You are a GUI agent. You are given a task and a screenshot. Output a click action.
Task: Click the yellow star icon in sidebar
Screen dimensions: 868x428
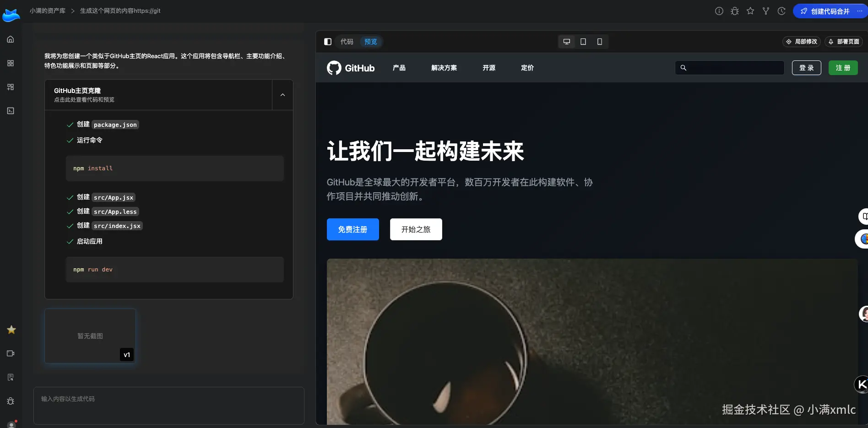point(11,330)
